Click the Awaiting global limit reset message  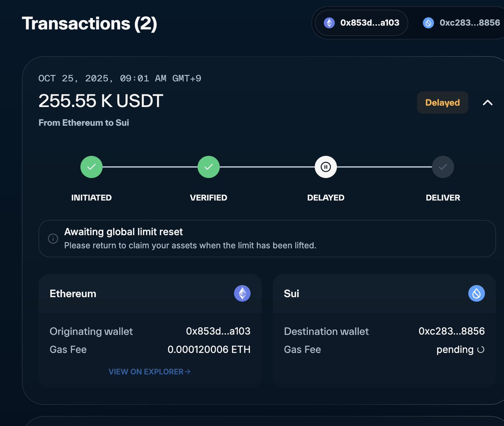coord(123,232)
